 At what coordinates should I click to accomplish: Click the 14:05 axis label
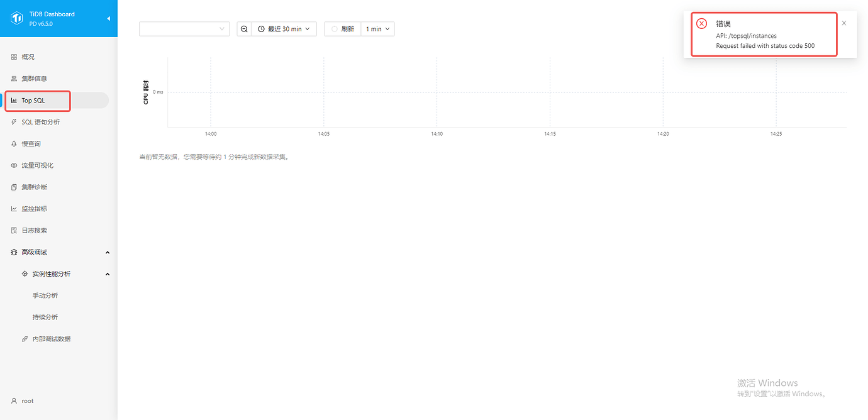coord(324,134)
